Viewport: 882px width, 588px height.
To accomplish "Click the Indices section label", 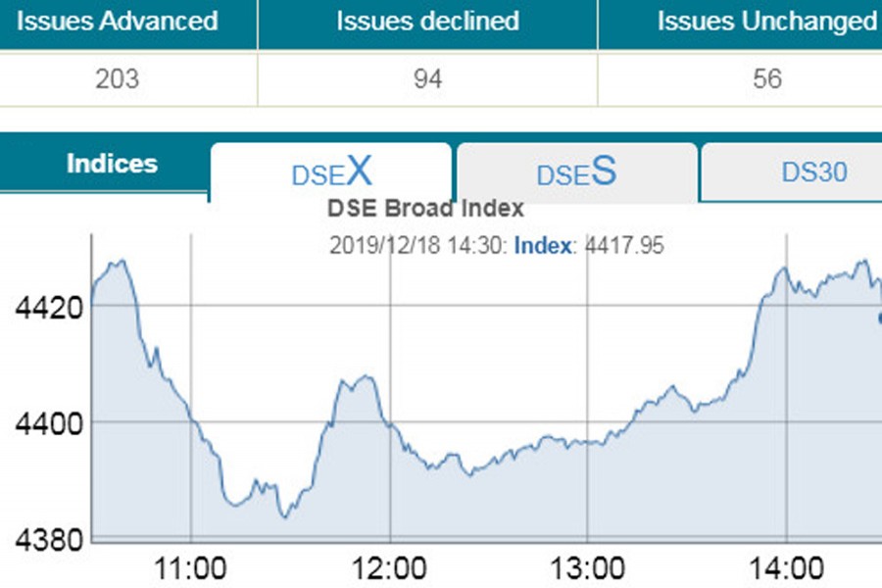I will [x=112, y=164].
